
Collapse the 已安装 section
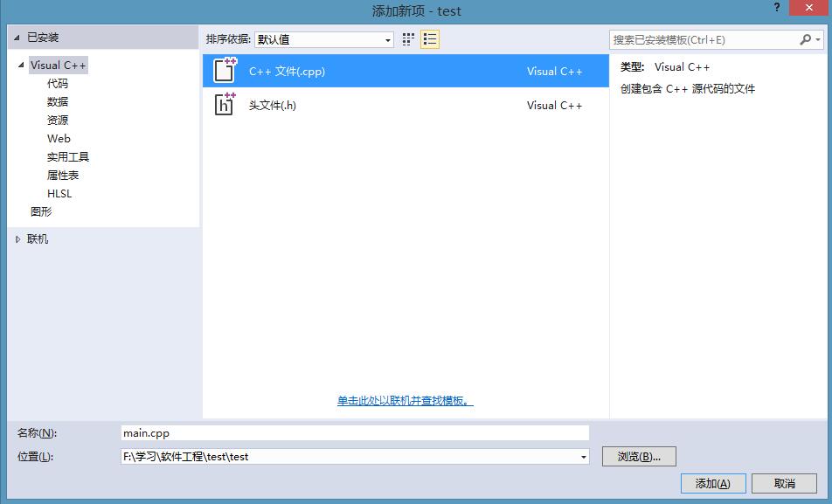(x=17, y=38)
